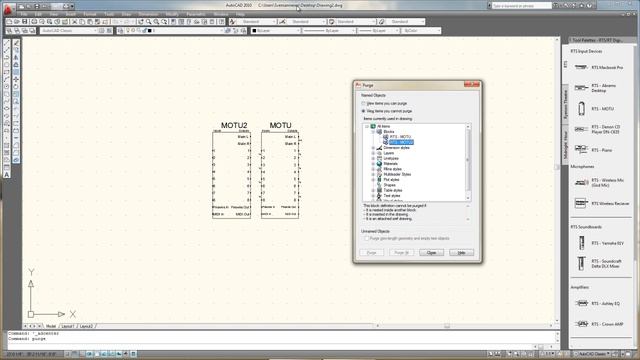The height and width of the screenshot is (360, 640).
Task: Open the Ryerson Theatre palette tab
Action: click(566, 104)
